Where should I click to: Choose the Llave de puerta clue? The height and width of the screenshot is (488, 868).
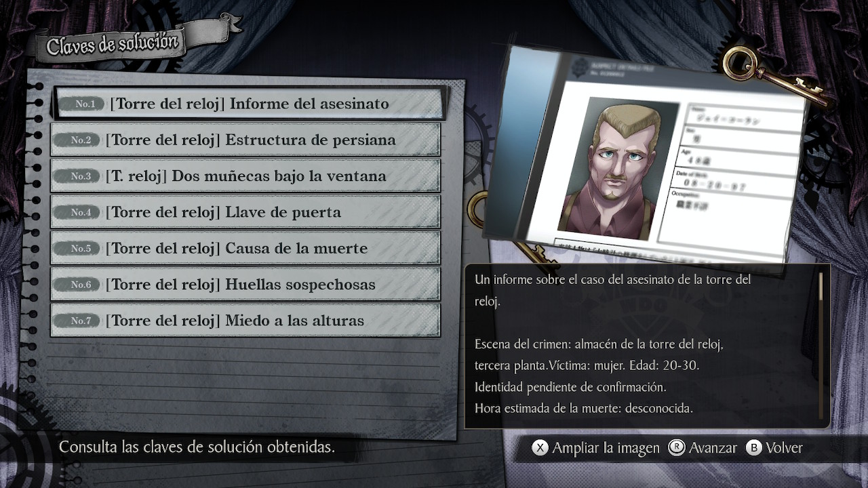point(245,212)
